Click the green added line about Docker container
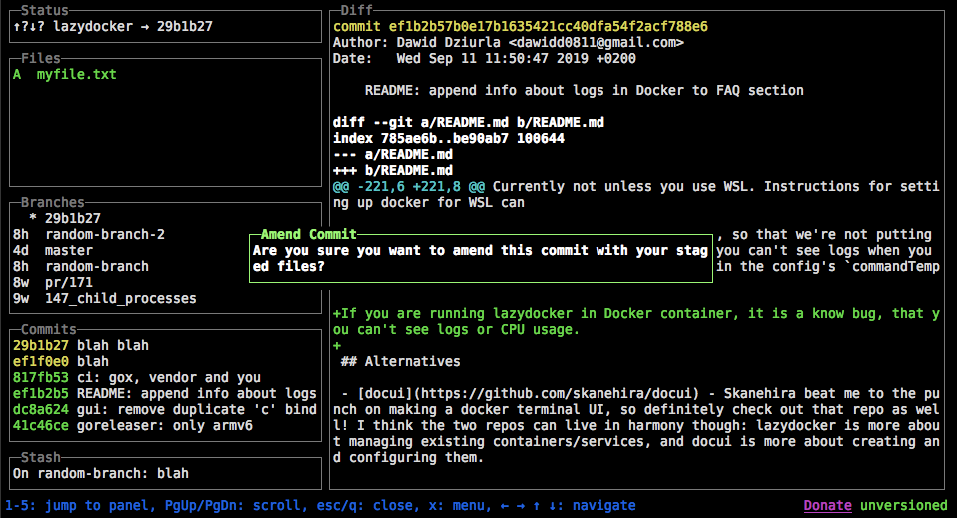The width and height of the screenshot is (957, 518). point(636,322)
